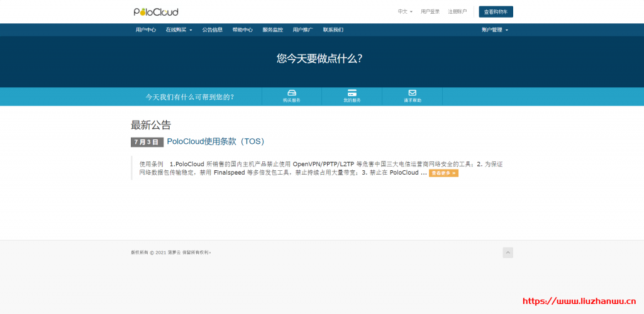This screenshot has width=644, height=314.
Task: Expand the 在线购买 dropdown menu
Action: click(x=179, y=30)
